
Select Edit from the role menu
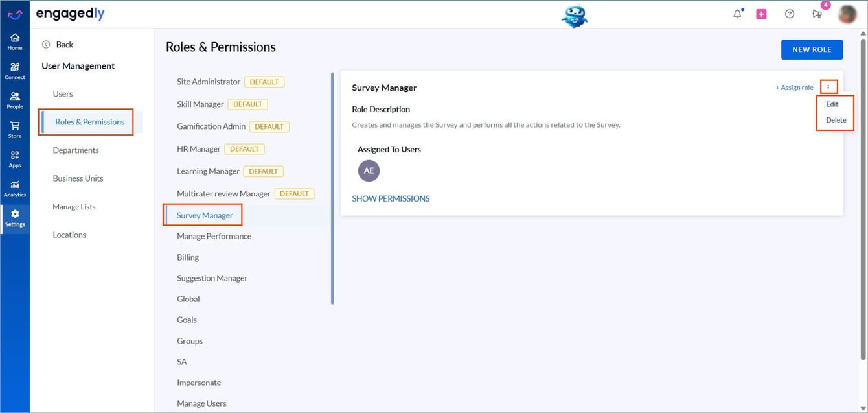832,104
